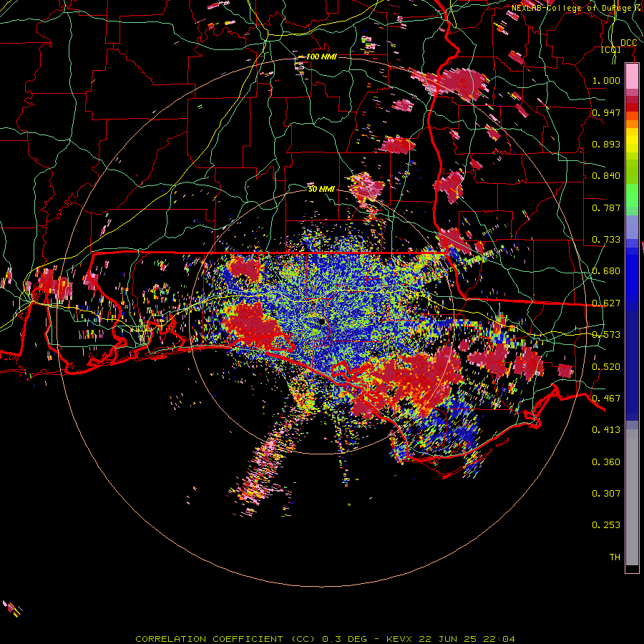
Task: Click the 1.000 scale value
Action: click(606, 80)
